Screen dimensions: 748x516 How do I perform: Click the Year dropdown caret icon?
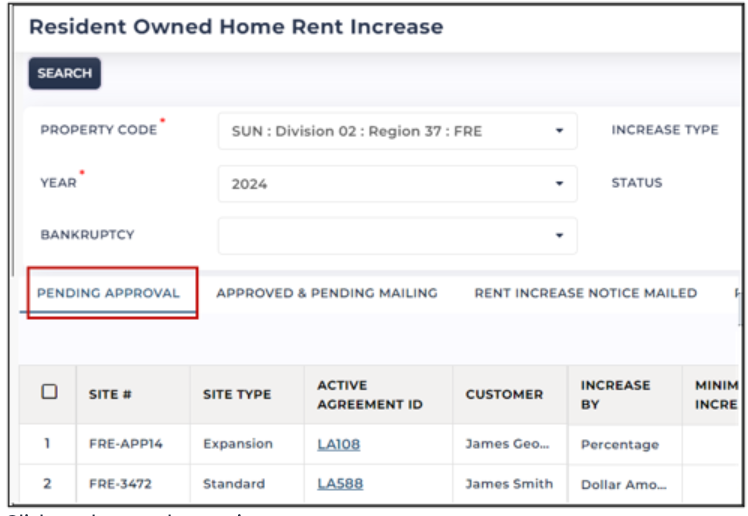click(559, 184)
